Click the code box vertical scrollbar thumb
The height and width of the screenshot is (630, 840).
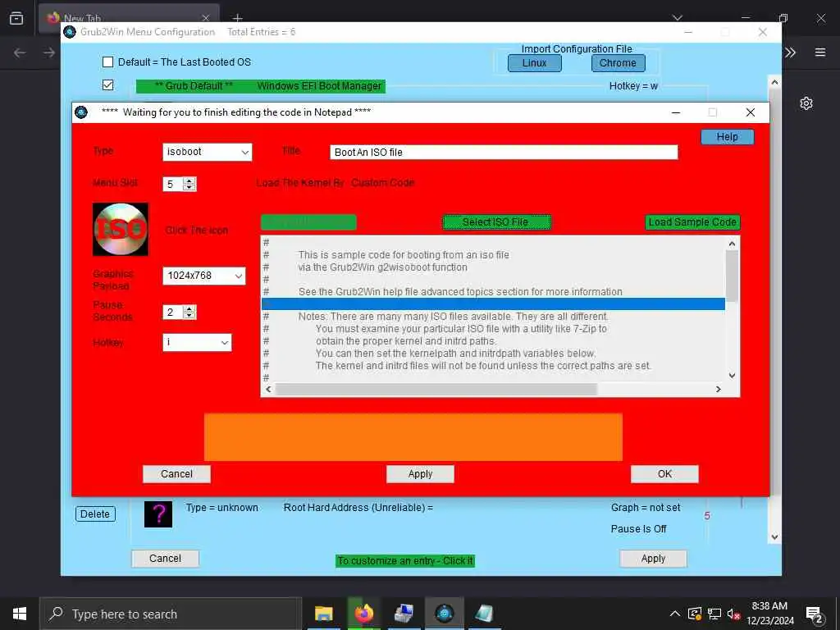pos(732,276)
